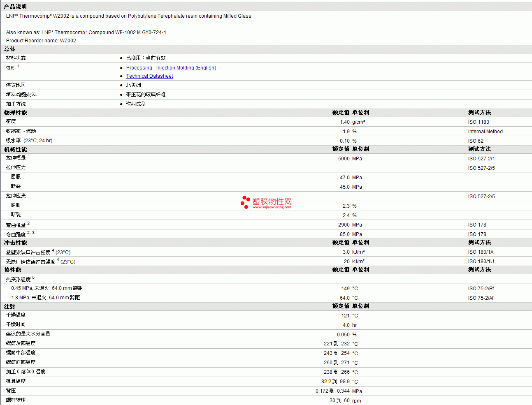The width and height of the screenshot is (532, 405).
Task: Click the 热性能 section header
Action: [x=12, y=270]
